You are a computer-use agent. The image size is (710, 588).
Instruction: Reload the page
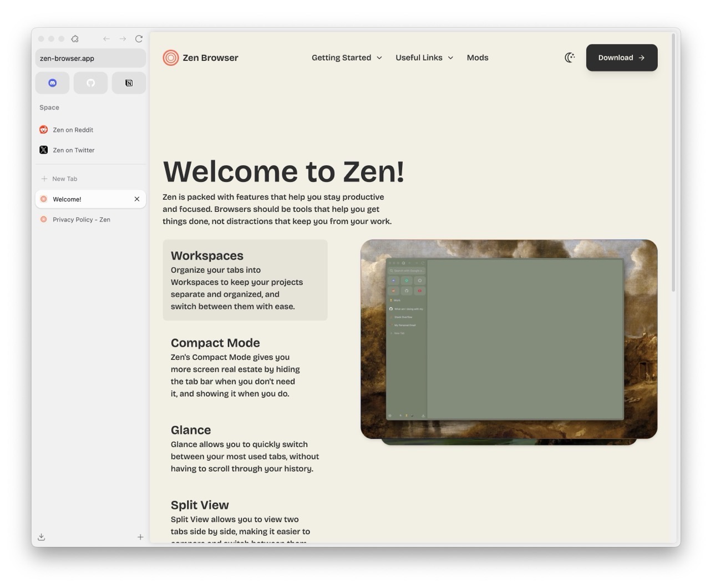click(139, 39)
